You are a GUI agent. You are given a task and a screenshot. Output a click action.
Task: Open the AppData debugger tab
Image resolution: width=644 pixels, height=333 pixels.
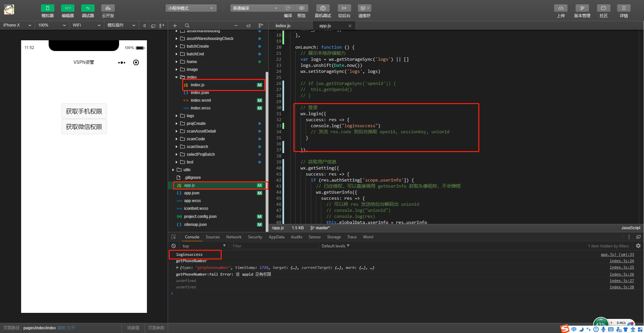coord(276,237)
